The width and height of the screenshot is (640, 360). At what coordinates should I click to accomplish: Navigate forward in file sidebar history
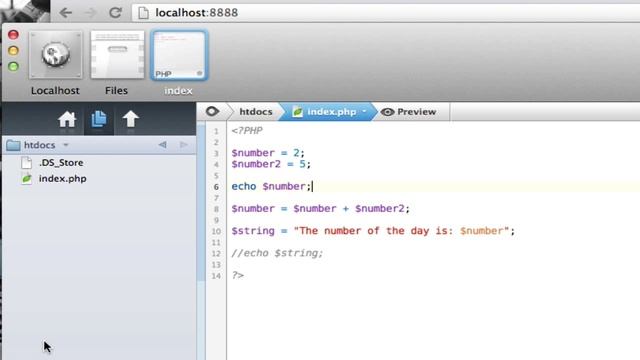pyautogui.click(x=184, y=144)
